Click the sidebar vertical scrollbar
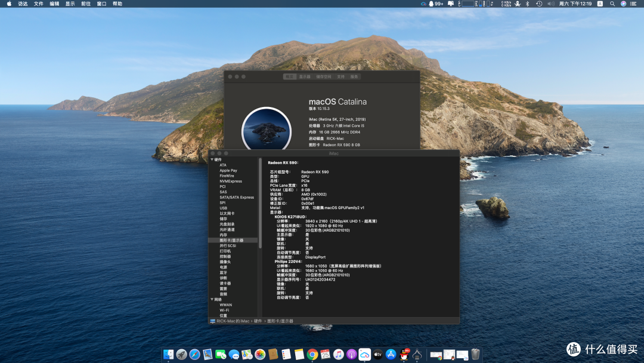The width and height of the screenshot is (644, 363). tap(260, 203)
